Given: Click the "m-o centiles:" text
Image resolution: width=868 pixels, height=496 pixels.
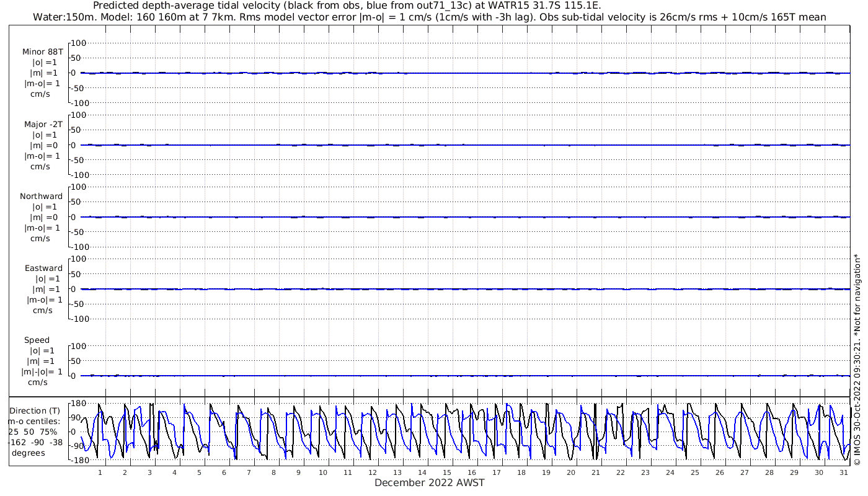Looking at the screenshot, I should pyautogui.click(x=34, y=421).
